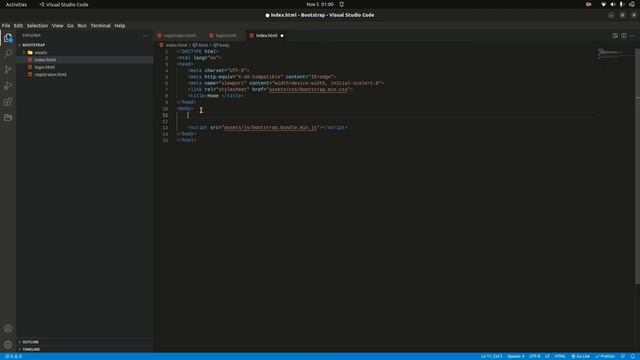Click the Go Live status bar button

click(580, 356)
